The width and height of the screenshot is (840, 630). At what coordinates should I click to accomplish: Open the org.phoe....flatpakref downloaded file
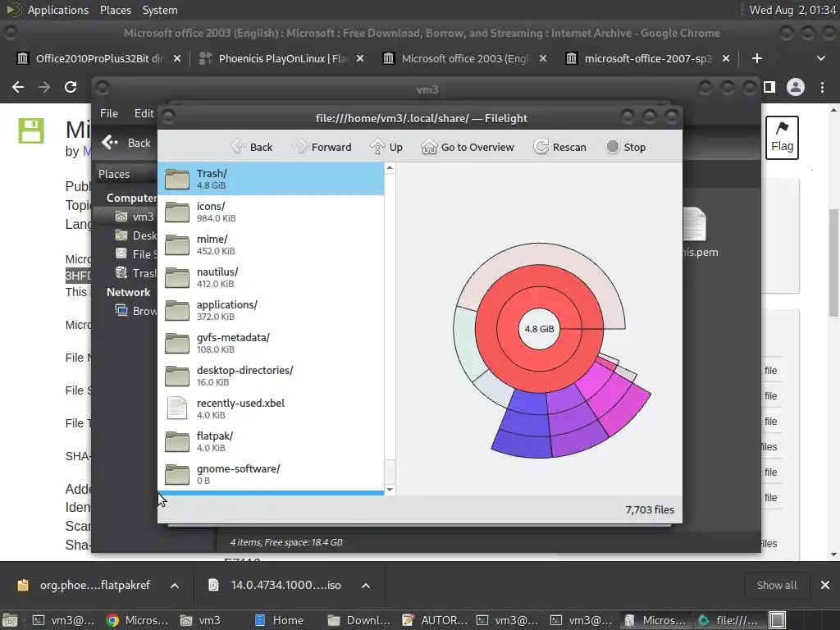(84, 585)
